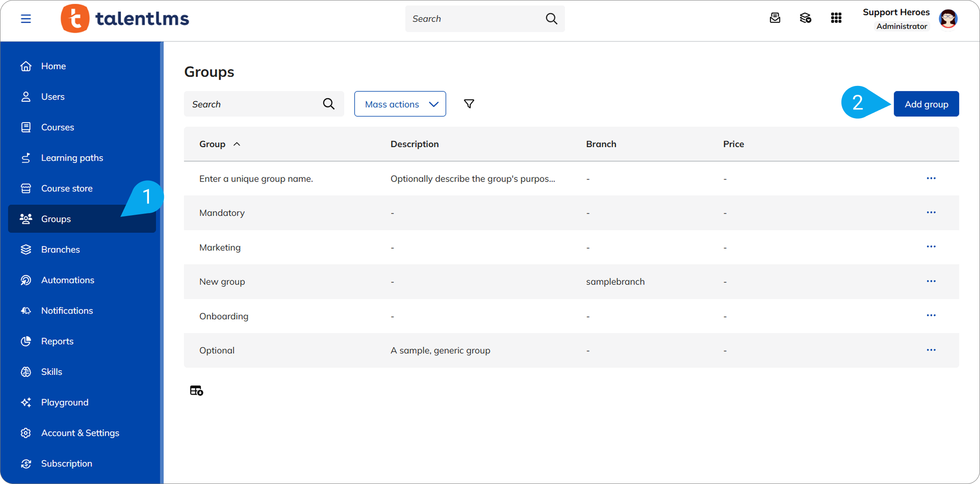
Task: Open the user avatar profile menu
Action: click(x=948, y=19)
